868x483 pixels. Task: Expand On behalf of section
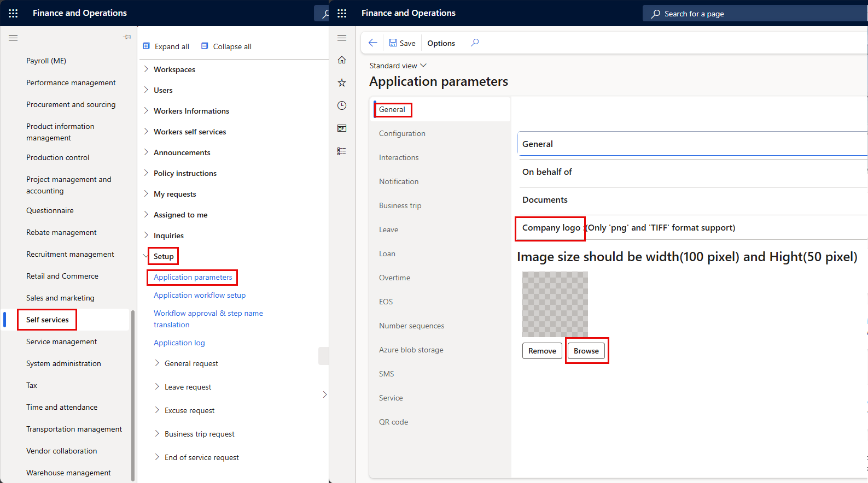click(x=692, y=172)
